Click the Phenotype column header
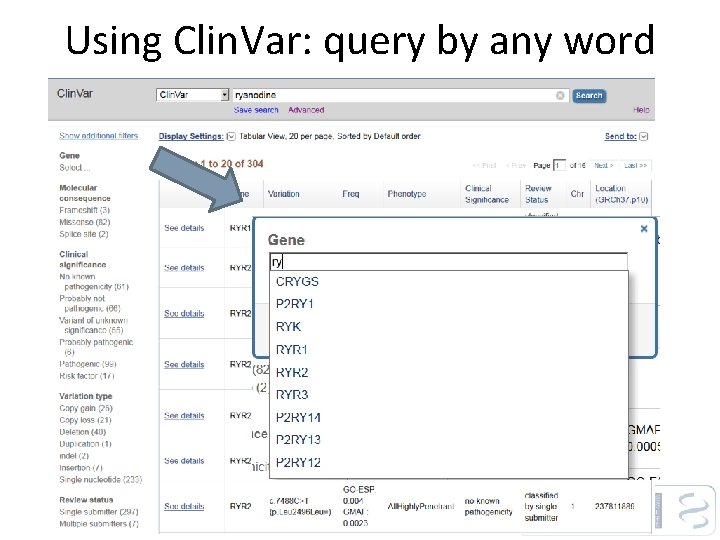Image resolution: width=720 pixels, height=540 pixels. tap(407, 194)
